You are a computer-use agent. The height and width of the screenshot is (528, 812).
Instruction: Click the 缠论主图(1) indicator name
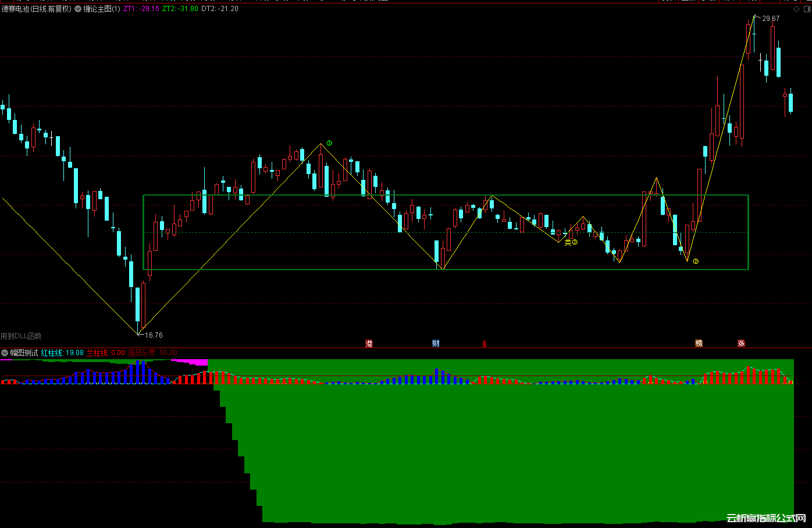coord(102,9)
